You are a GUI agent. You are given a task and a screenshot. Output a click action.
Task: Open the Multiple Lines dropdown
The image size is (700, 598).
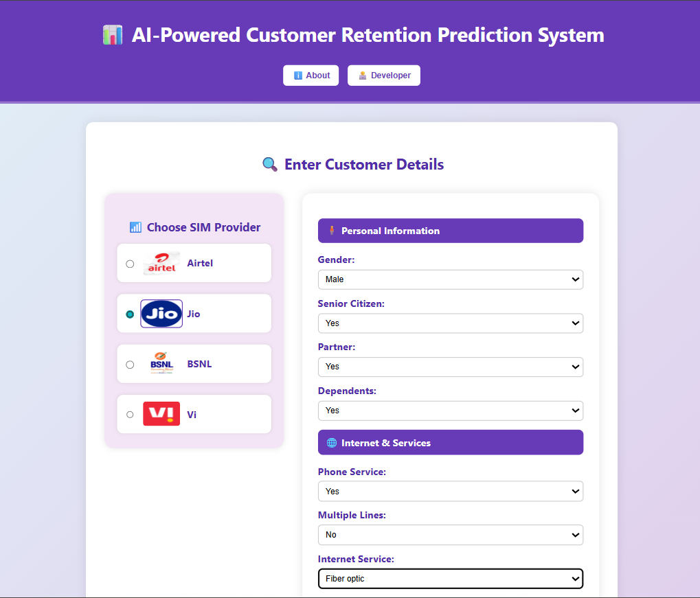pyautogui.click(x=450, y=535)
